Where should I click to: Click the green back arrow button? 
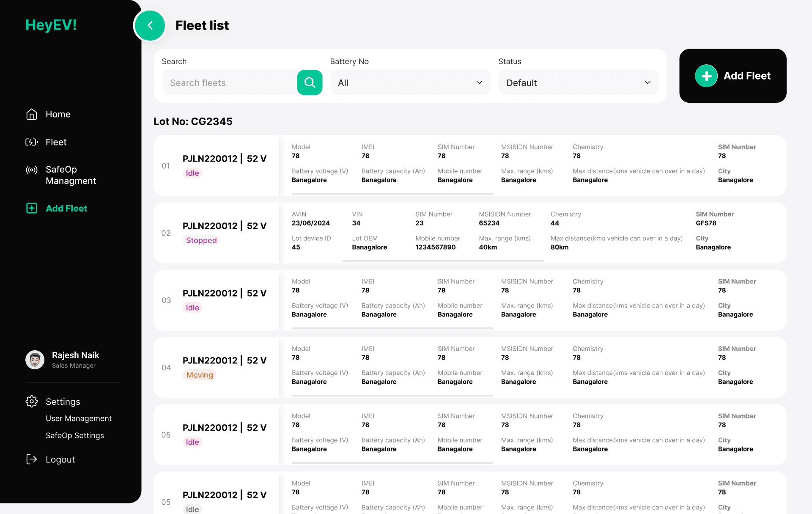pyautogui.click(x=150, y=26)
